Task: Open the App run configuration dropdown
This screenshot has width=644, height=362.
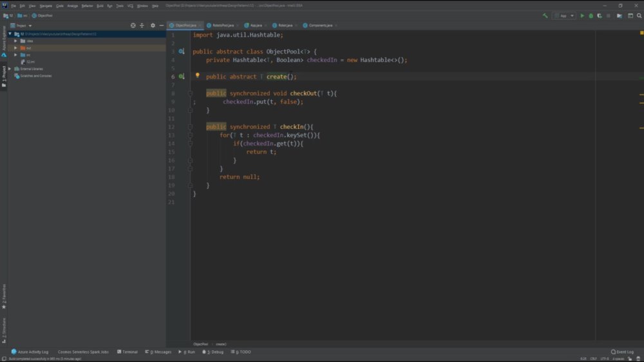Action: click(564, 15)
